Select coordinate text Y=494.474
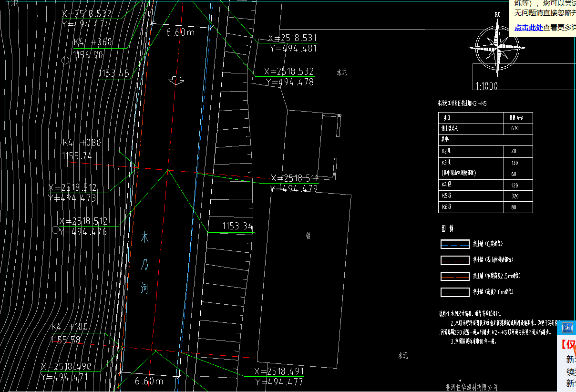Image resolution: width=576 pixels, height=392 pixels. coord(86,24)
